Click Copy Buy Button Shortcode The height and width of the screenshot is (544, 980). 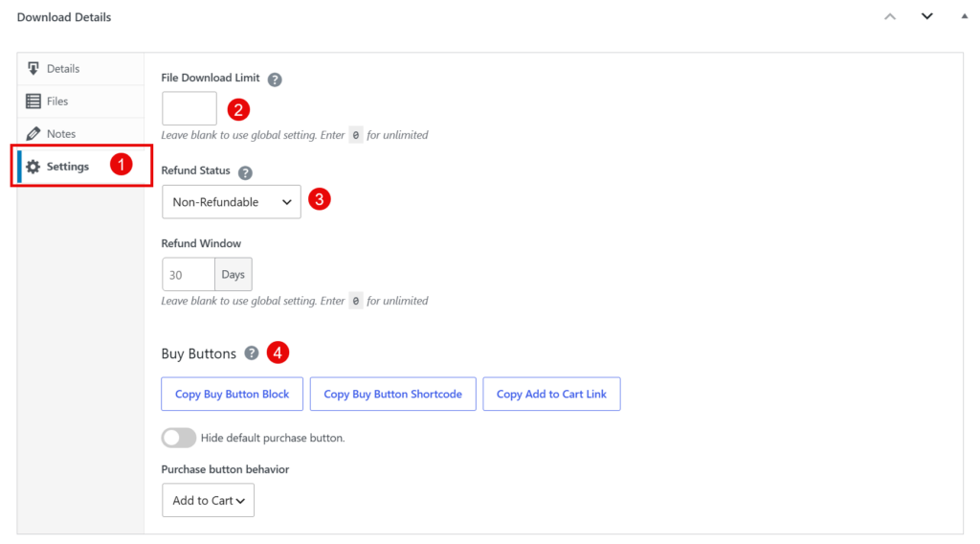pyautogui.click(x=393, y=394)
